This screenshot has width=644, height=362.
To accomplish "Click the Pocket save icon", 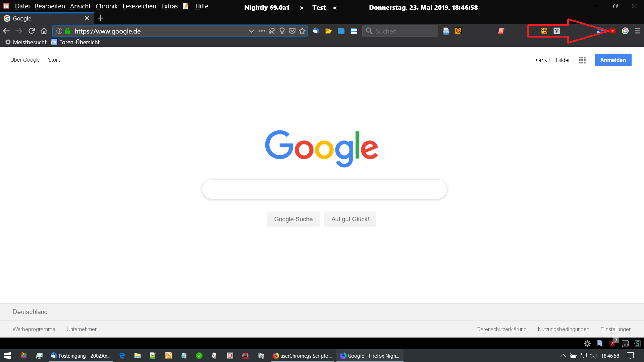I will coord(292,31).
